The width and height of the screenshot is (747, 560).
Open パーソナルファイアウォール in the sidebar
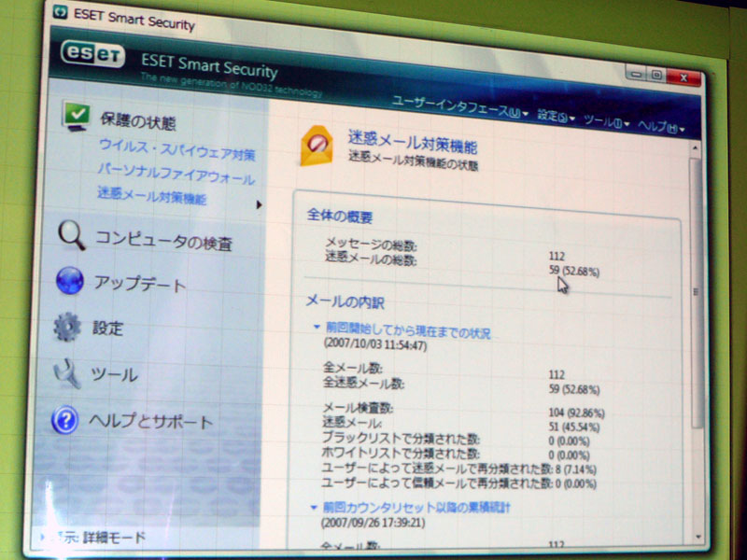176,175
